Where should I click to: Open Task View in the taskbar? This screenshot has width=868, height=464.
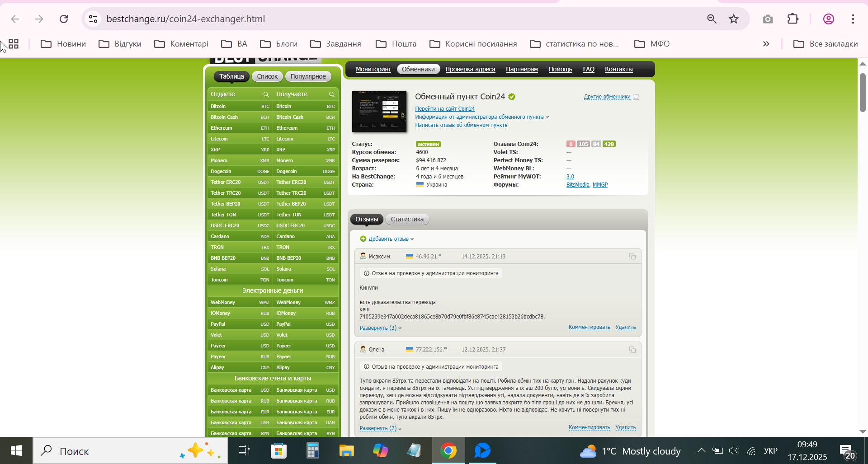click(x=244, y=450)
